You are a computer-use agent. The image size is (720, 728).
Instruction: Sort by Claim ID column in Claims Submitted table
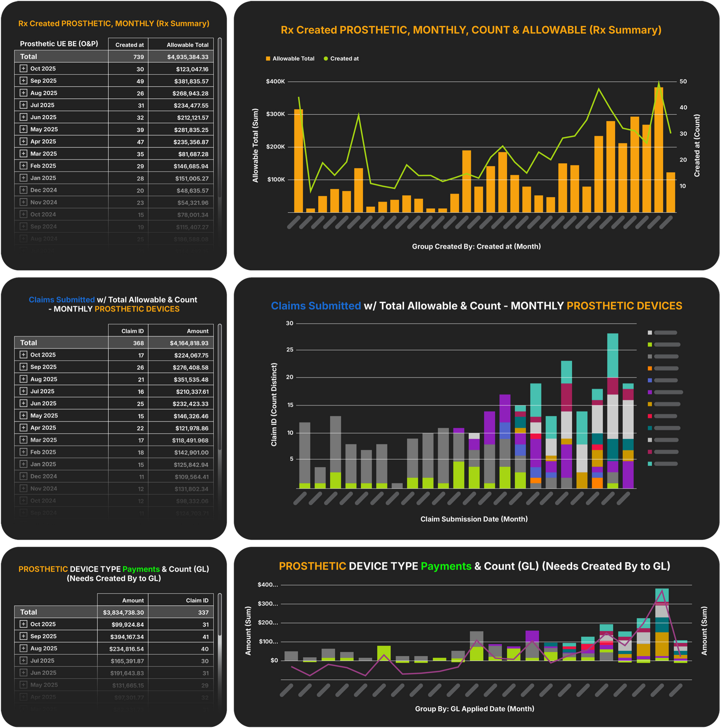pos(132,331)
